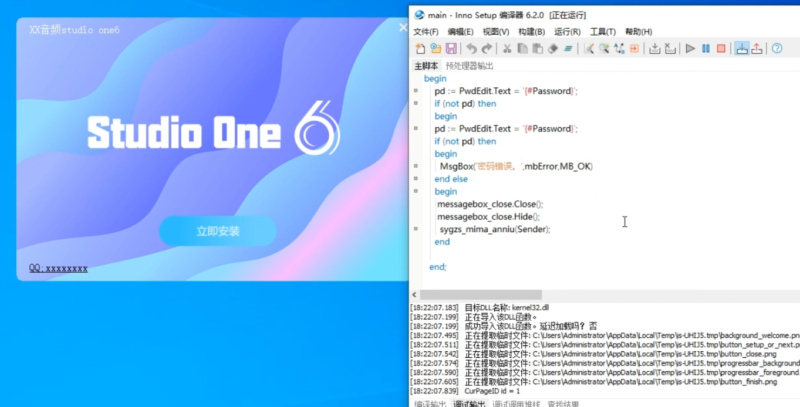Click the Undo arrow icon
Viewport: 800px width, 407px height.
pyautogui.click(x=472, y=48)
